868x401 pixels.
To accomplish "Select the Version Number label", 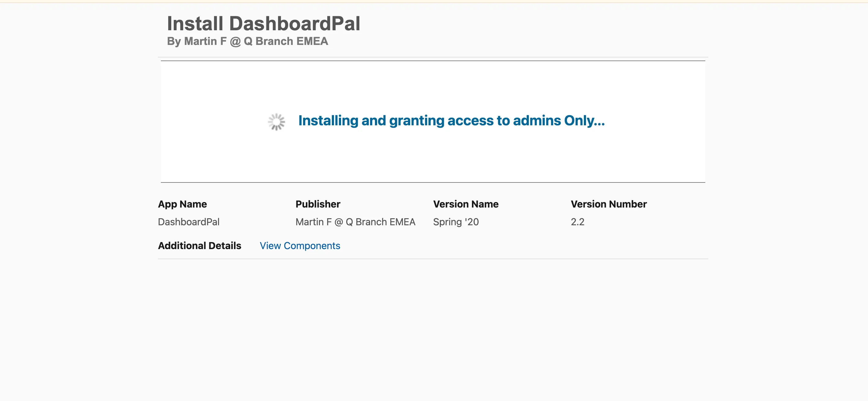I will 608,204.
